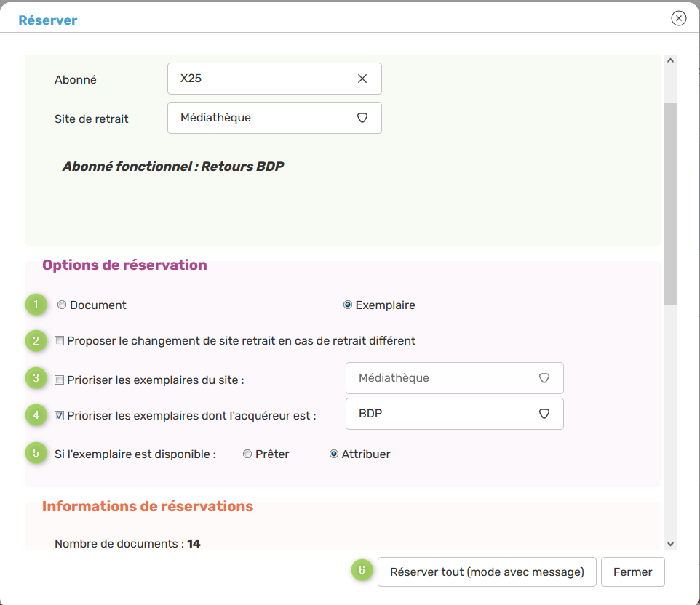
Task: Uncheck Prioriser les exemplaires dont l'acquéreur
Action: pyautogui.click(x=60, y=416)
